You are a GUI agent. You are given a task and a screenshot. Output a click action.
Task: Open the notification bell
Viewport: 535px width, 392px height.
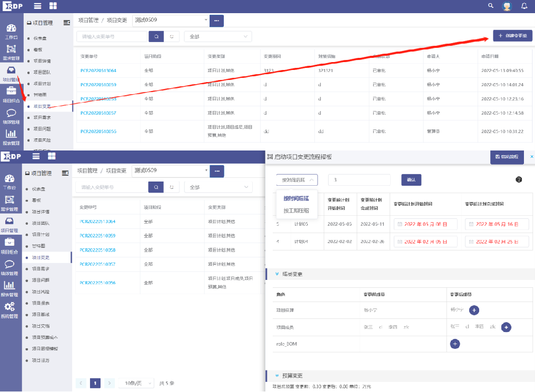(524, 6)
